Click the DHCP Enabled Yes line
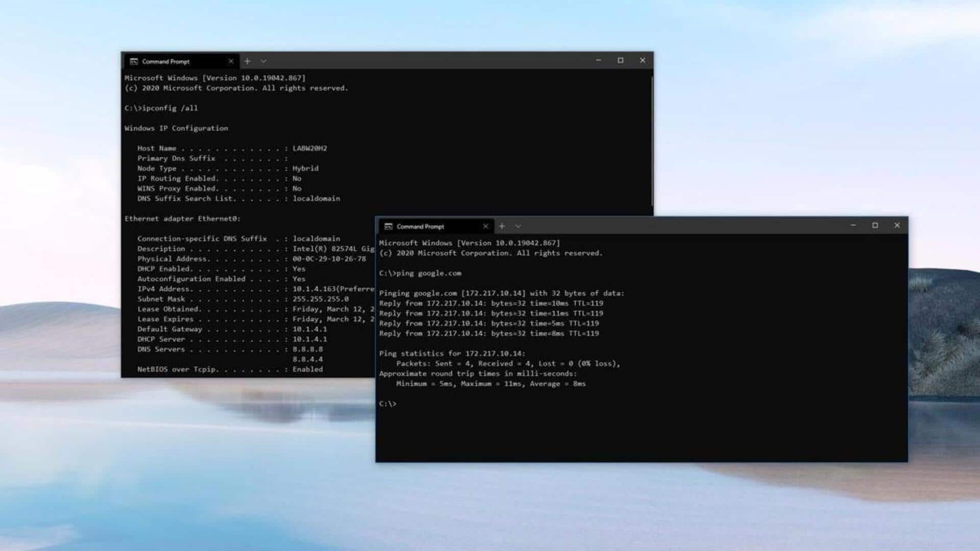Image resolution: width=980 pixels, height=551 pixels. coord(222,269)
